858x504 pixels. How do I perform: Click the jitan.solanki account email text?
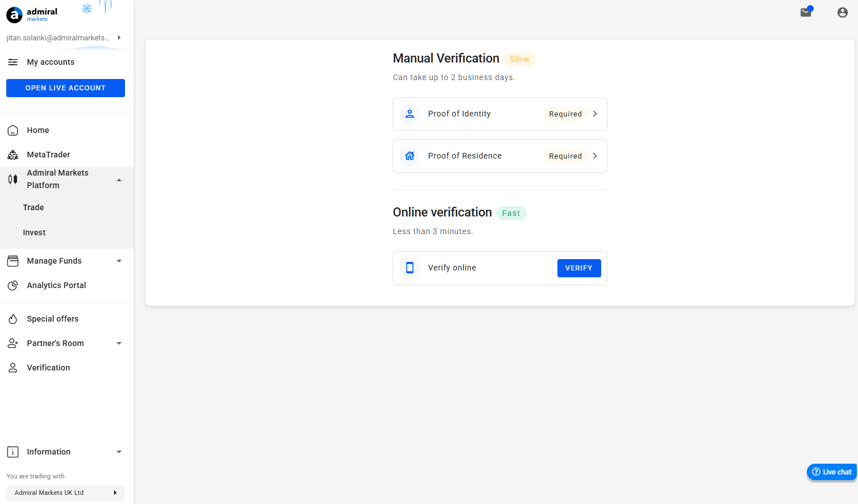click(58, 38)
